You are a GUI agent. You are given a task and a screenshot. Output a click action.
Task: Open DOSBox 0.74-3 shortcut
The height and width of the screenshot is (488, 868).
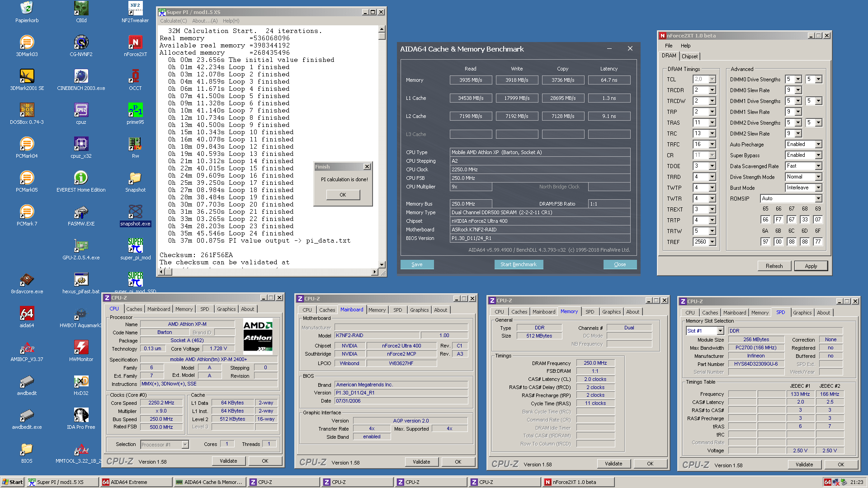coord(27,114)
